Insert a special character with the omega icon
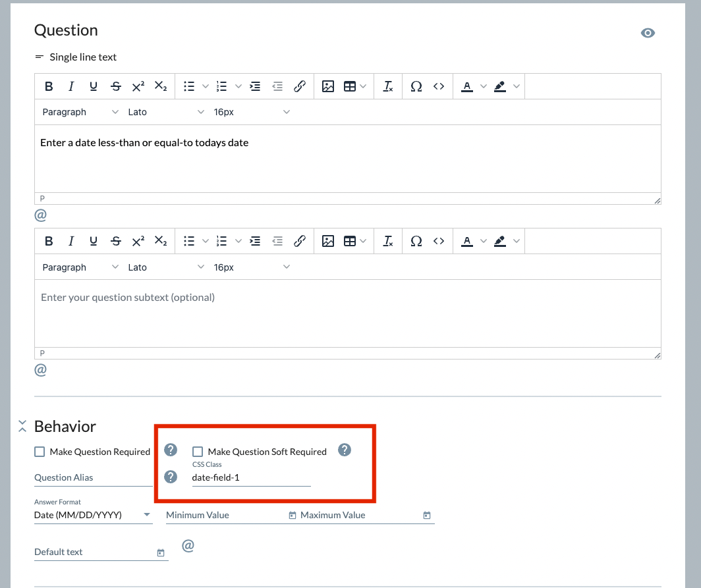Viewport: 701px width, 588px height. click(416, 86)
